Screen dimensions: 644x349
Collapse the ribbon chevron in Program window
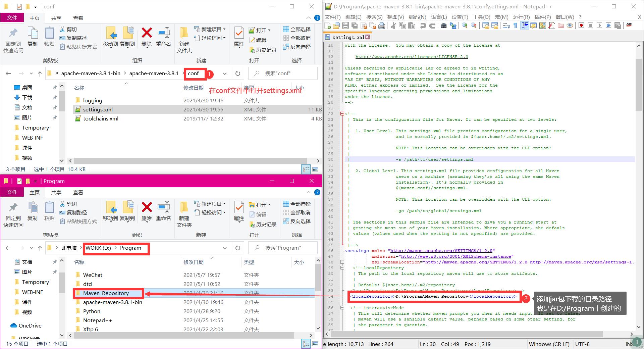tap(308, 192)
